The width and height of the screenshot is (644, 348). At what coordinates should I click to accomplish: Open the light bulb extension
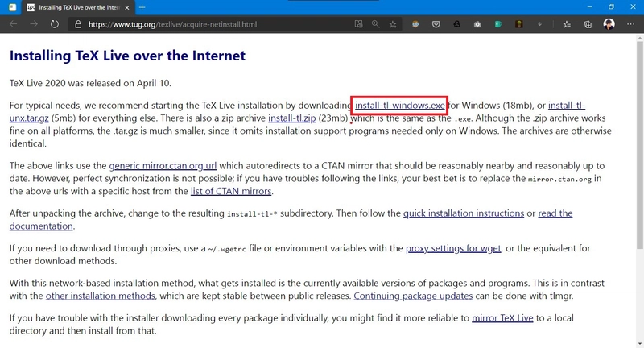(x=518, y=24)
